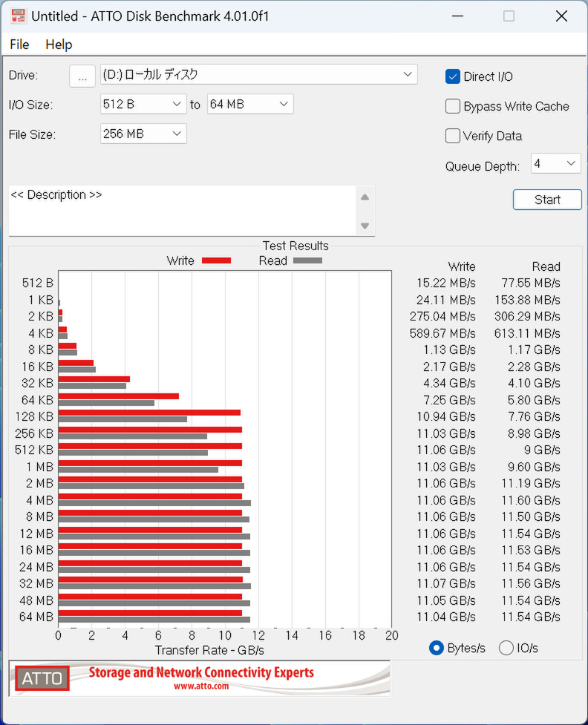This screenshot has height=725, width=588.
Task: Click write value 589.67 MB/s
Action: 442,333
